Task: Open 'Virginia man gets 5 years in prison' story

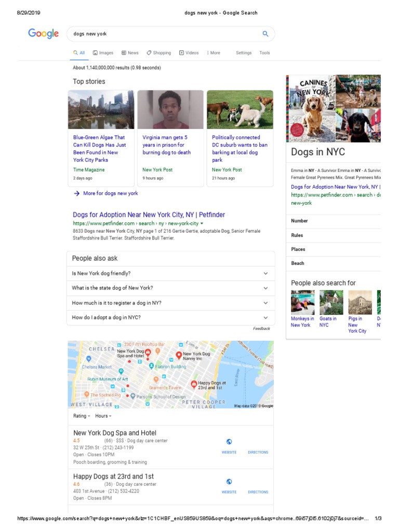Action: 167,145
